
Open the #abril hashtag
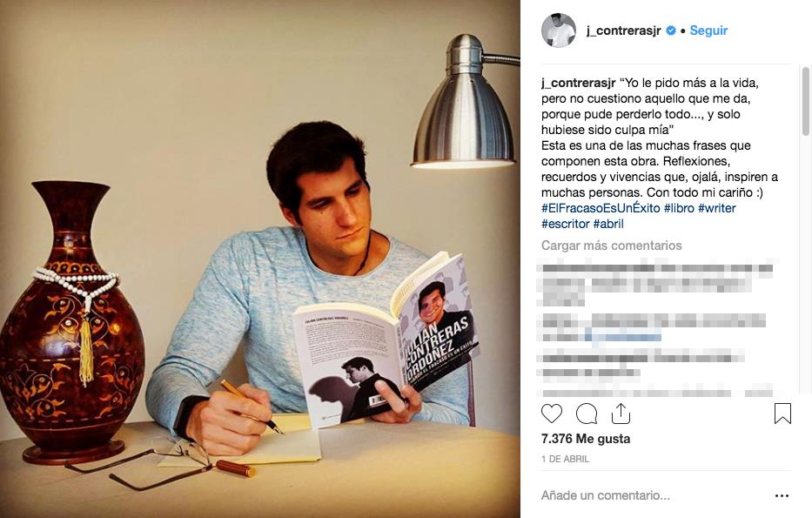pyautogui.click(x=608, y=224)
